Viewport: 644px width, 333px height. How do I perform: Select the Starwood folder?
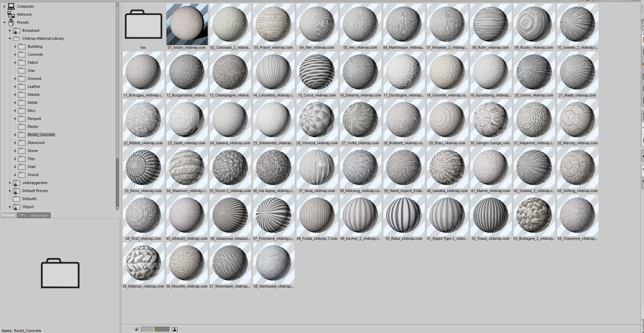[36, 143]
